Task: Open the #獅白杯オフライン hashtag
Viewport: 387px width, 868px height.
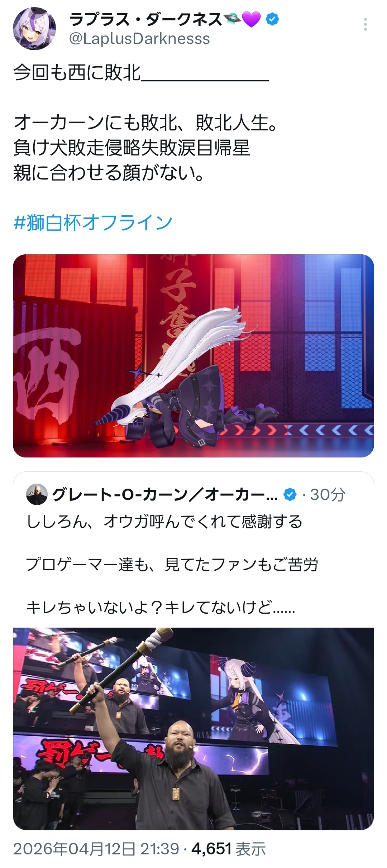Action: coord(93,222)
